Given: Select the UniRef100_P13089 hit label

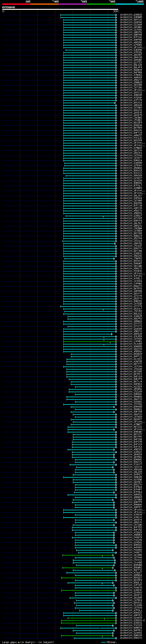Looking at the screenshot, I should [x=131, y=344].
